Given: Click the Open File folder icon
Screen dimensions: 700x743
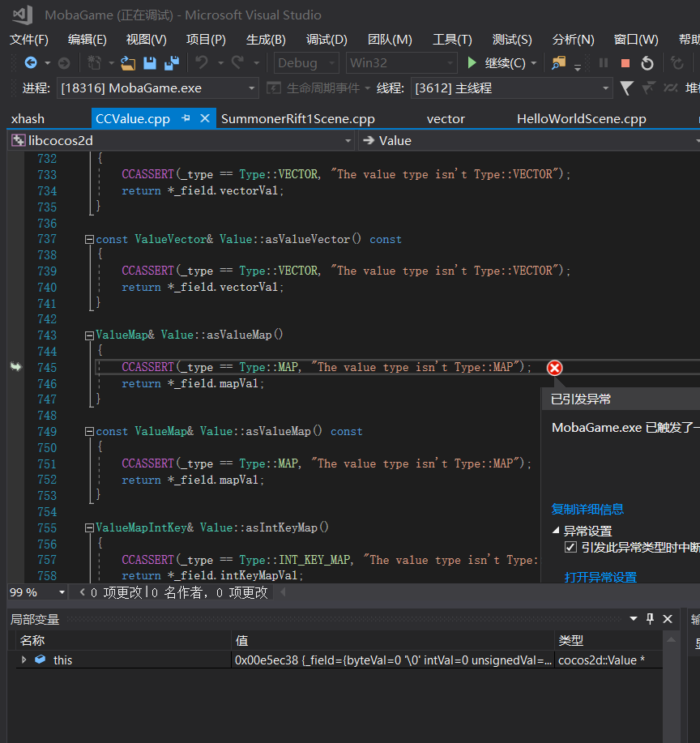Looking at the screenshot, I should click(x=128, y=63).
